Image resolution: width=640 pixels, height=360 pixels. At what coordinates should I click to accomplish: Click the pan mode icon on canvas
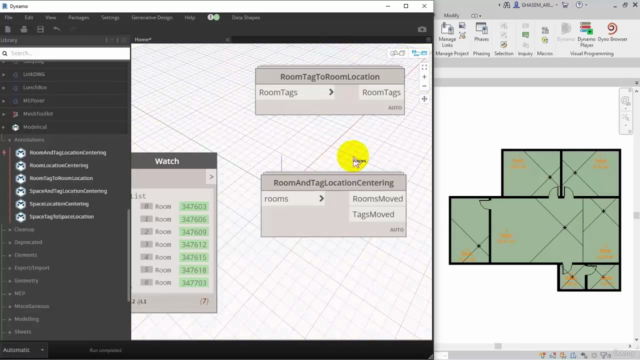(424, 99)
